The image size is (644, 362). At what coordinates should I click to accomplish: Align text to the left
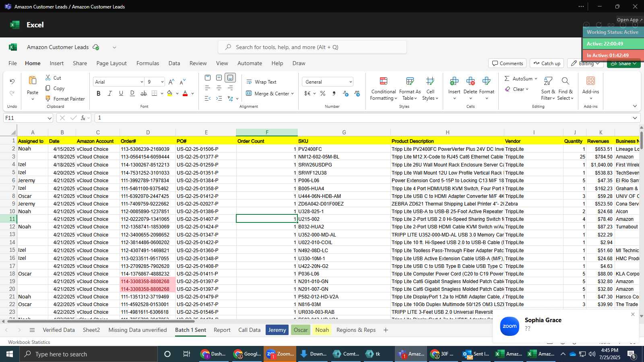click(208, 88)
